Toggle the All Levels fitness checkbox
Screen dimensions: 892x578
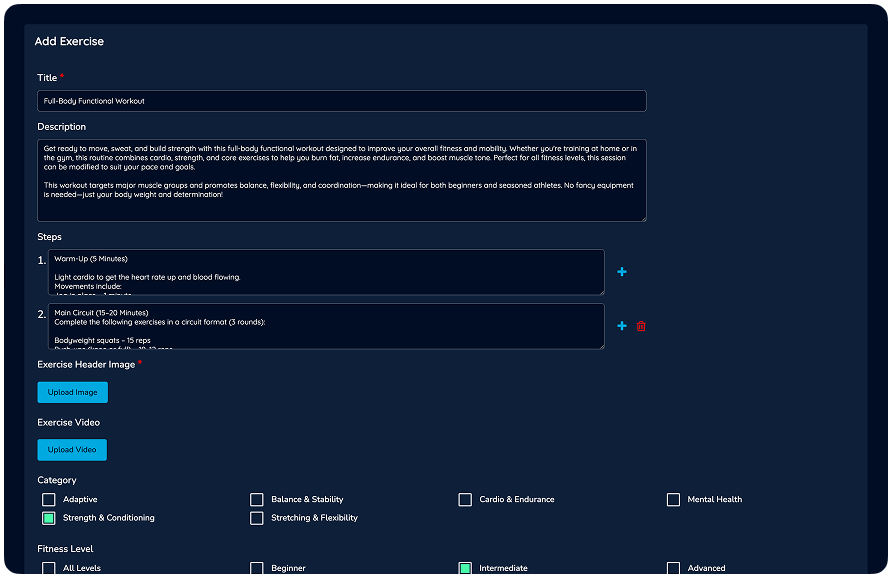point(48,568)
